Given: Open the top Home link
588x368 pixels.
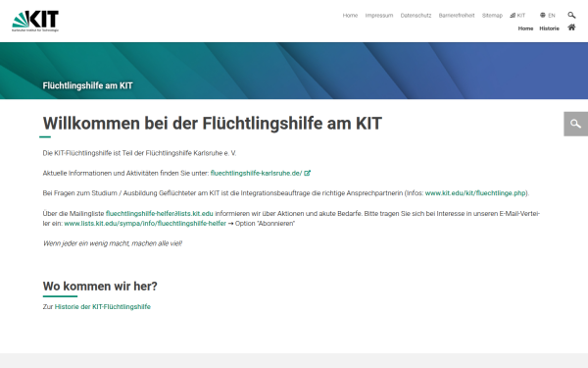Looking at the screenshot, I should (x=350, y=16).
